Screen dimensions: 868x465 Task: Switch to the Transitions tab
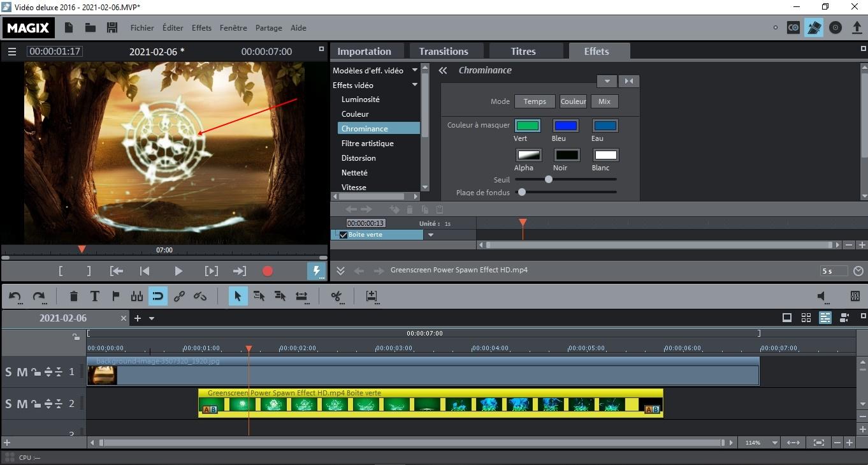click(444, 52)
